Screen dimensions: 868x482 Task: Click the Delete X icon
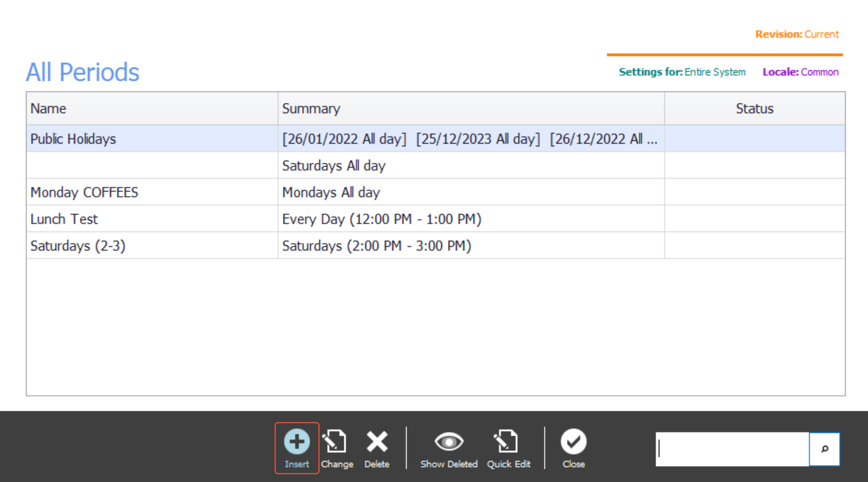click(x=377, y=441)
